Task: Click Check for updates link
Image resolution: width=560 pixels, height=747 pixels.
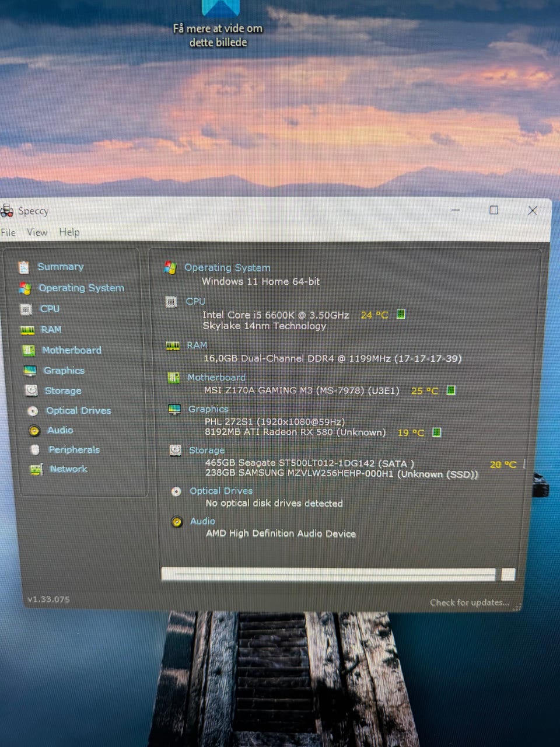Action: point(470,602)
